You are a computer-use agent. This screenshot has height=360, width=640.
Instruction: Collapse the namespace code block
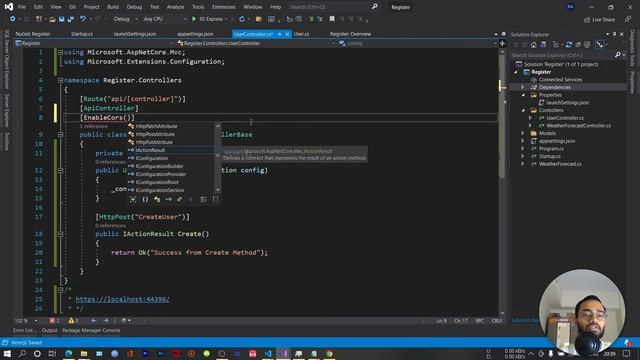click(x=60, y=80)
